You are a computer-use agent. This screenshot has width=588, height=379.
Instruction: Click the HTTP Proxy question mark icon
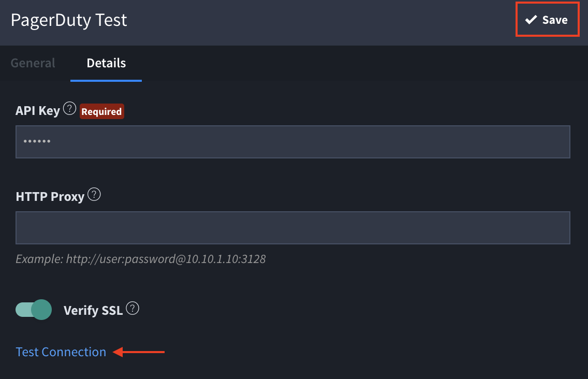coord(94,195)
